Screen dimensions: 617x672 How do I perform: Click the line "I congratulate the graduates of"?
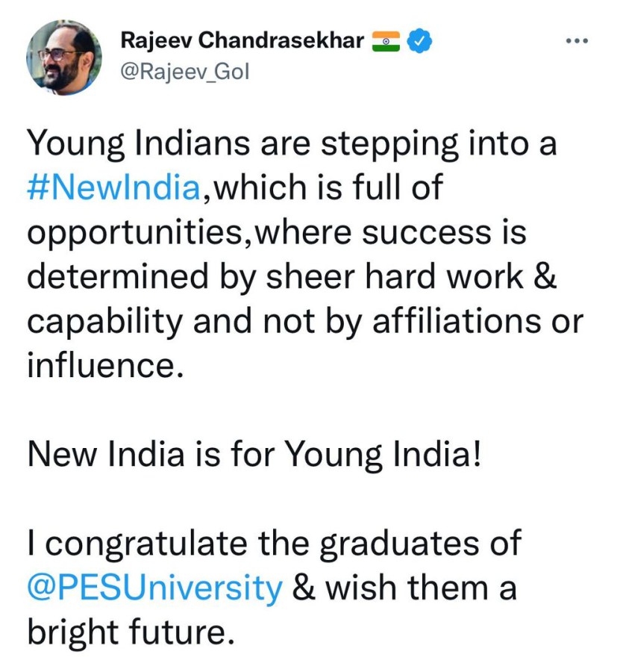[273, 544]
